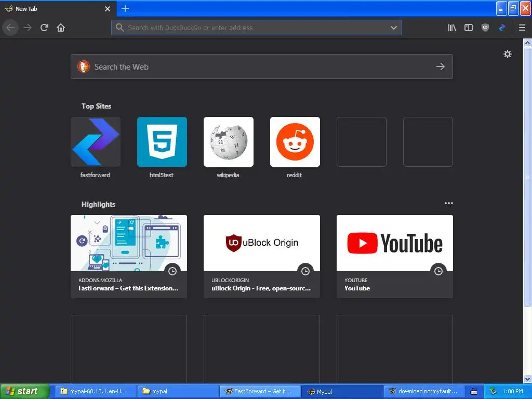Switch to mypal-68.12.1.en-U taskbar item

pyautogui.click(x=96, y=391)
